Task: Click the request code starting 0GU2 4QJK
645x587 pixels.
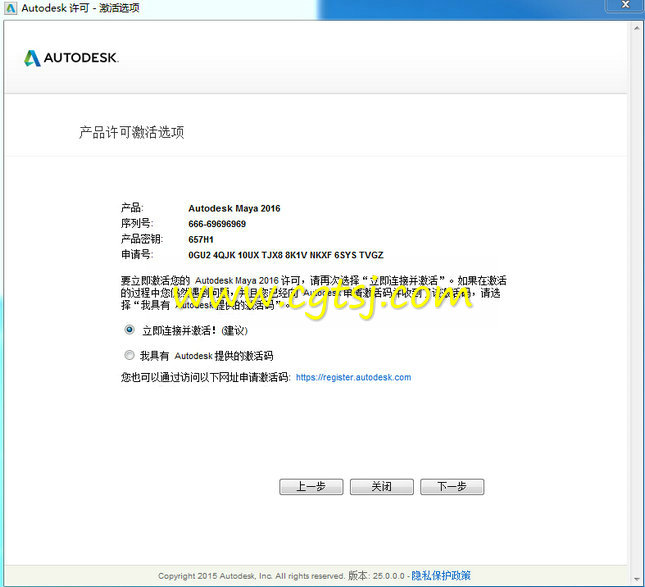Action: click(285, 255)
